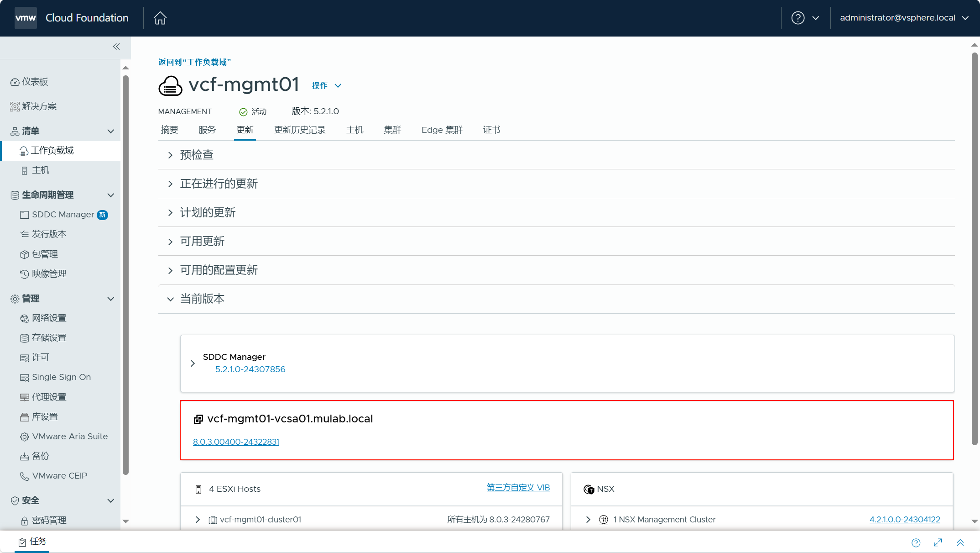Screen dimensions: 980x553
Task: Switch to the 更新历史记录 tab
Action: tap(300, 130)
